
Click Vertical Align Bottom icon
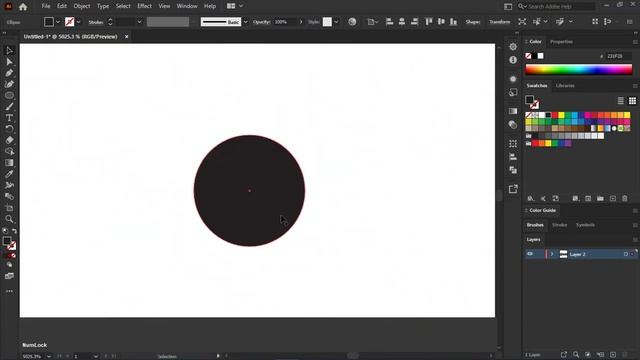(453, 22)
